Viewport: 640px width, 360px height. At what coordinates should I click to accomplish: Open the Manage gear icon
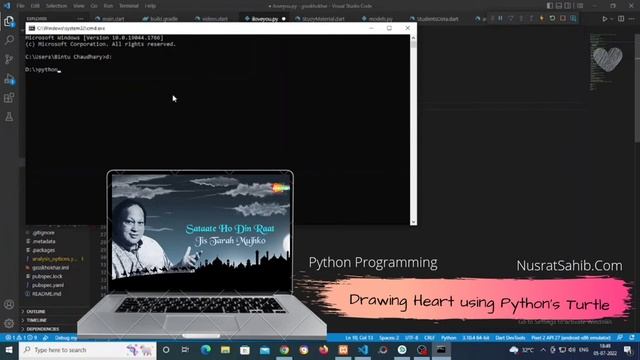(x=9, y=324)
